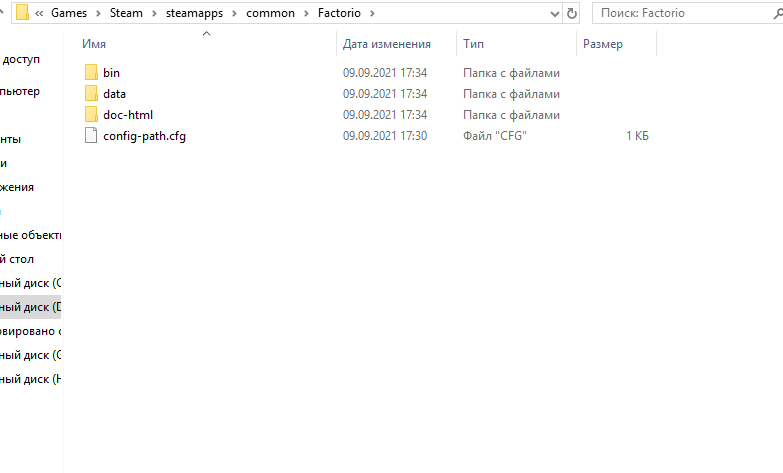This screenshot has height=473, width=783.
Task: Navigate to steamapps in breadcrumb
Action: [194, 13]
